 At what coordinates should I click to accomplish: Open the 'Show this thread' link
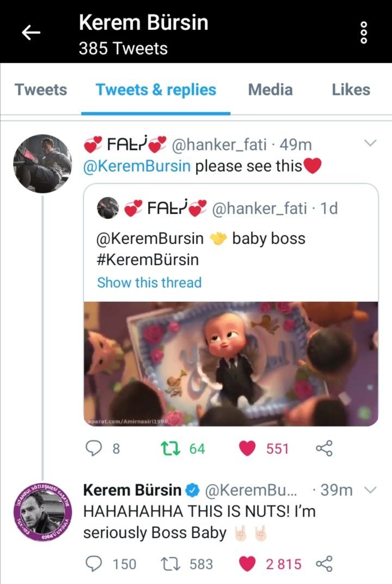tap(149, 282)
